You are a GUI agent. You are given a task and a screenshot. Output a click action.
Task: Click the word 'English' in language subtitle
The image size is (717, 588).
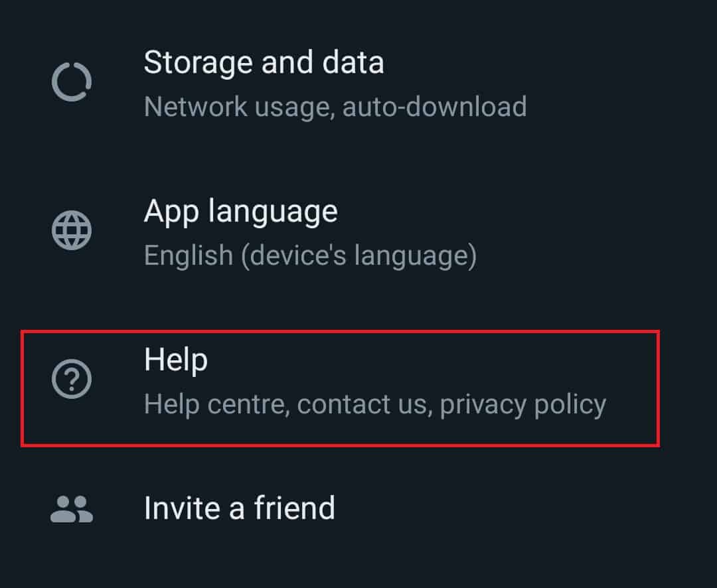tap(188, 256)
